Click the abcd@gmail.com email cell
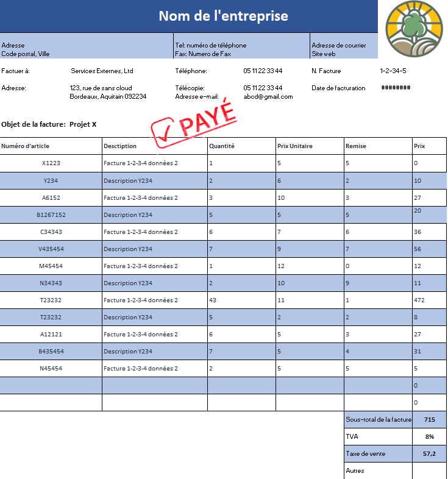Viewport: 448px width, 479px height. pyautogui.click(x=268, y=96)
